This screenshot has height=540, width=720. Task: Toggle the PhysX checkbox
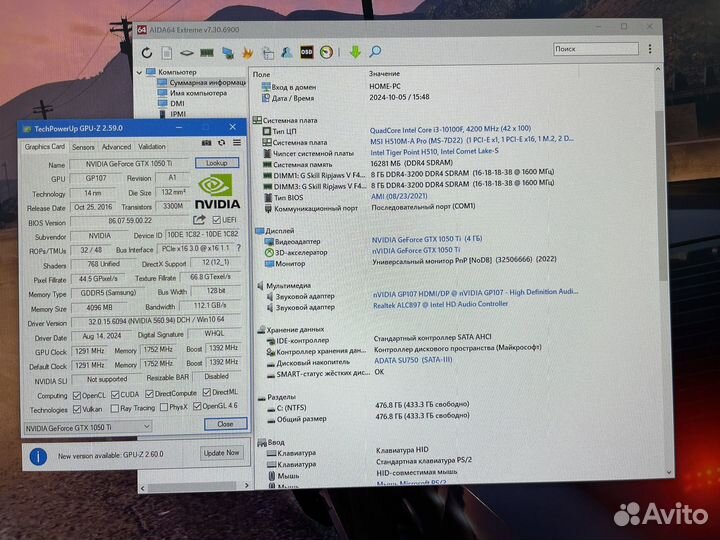[164, 407]
